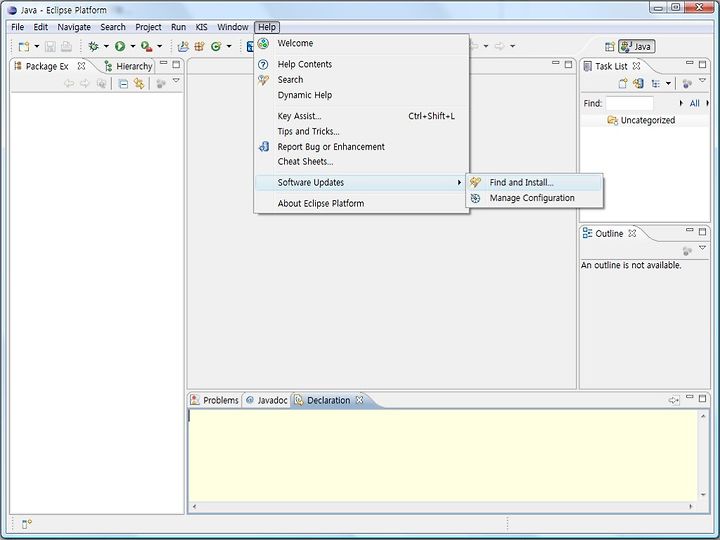Choose Key Assist... in Help menu
Viewport: 720px width, 540px height.
point(361,116)
